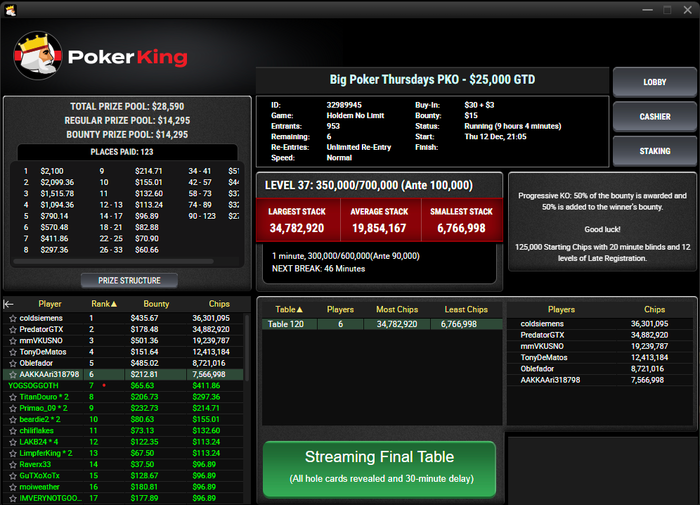Viewport: 700px width, 505px height.
Task: Toggle favorite star for beardie2 * 2
Action: [x=12, y=419]
